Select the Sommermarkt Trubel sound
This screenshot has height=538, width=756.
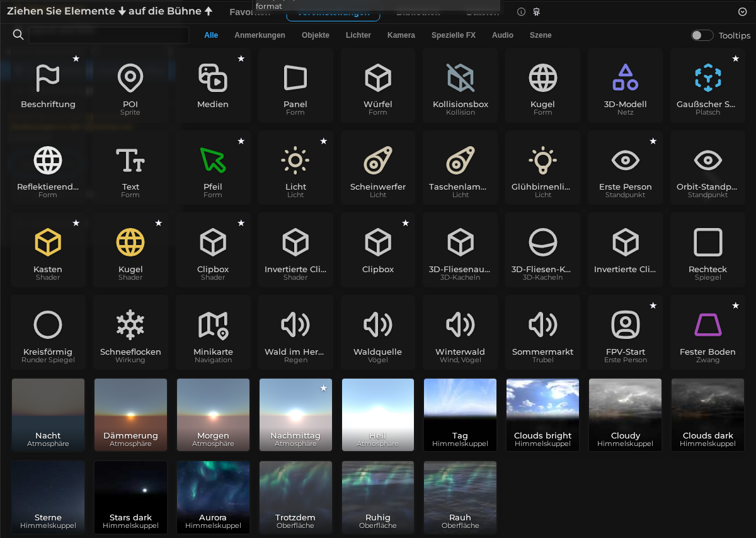point(543,333)
